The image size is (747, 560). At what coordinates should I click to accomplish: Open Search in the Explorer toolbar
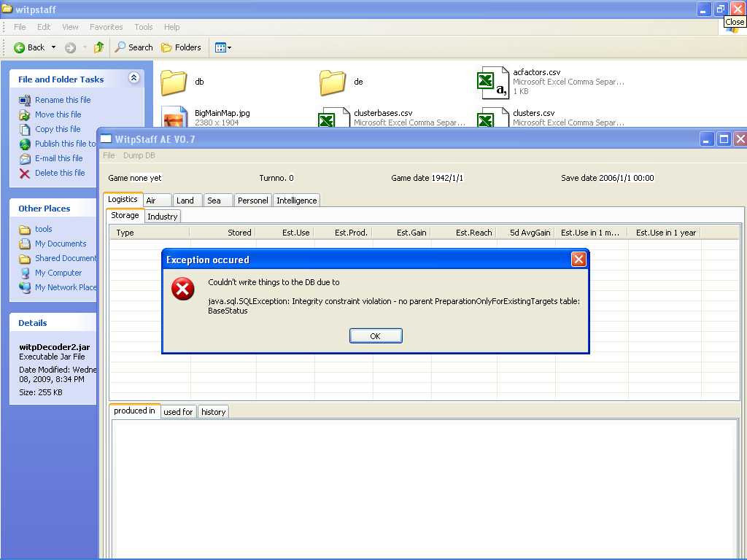(x=134, y=47)
